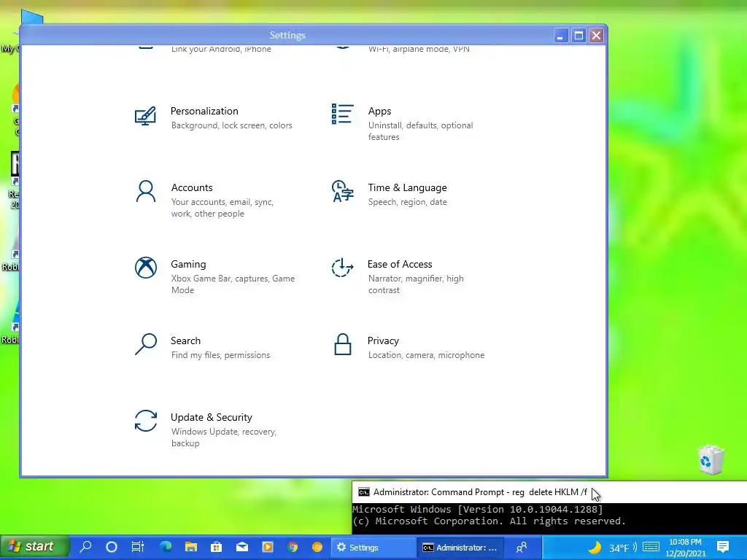747x560 pixels.
Task: Click the Ease of Access icon
Action: click(x=342, y=268)
